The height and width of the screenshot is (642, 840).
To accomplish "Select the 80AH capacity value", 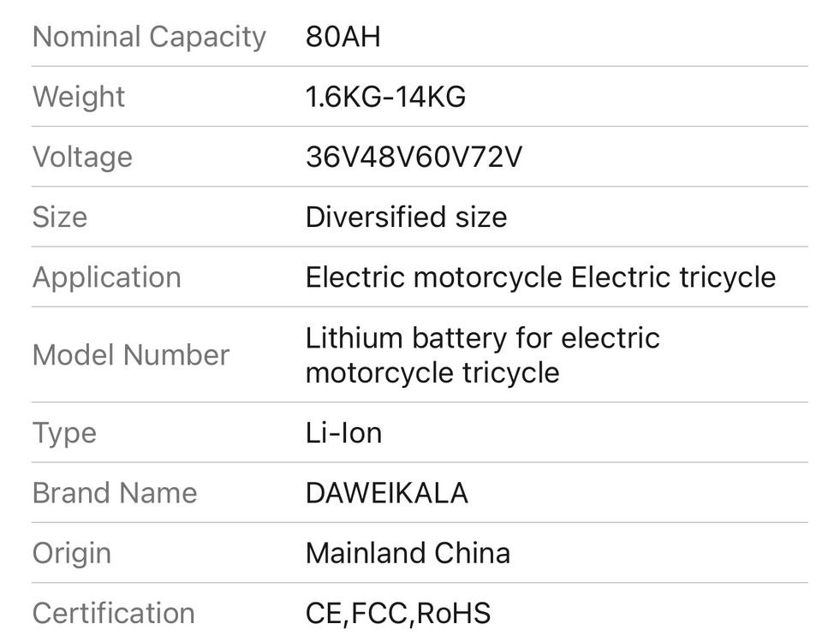I will 343,37.
